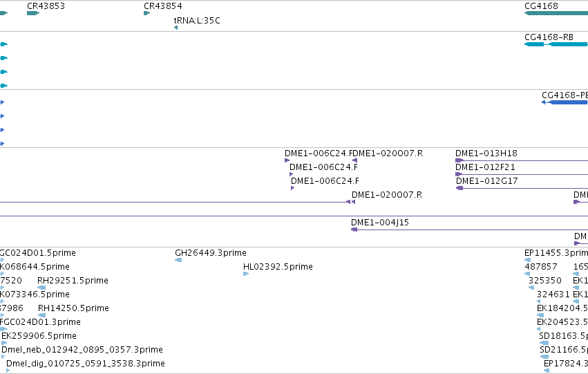This screenshot has height=374, width=588.
Task: Select the RH29251.5prime EST glyph
Action: [41, 288]
